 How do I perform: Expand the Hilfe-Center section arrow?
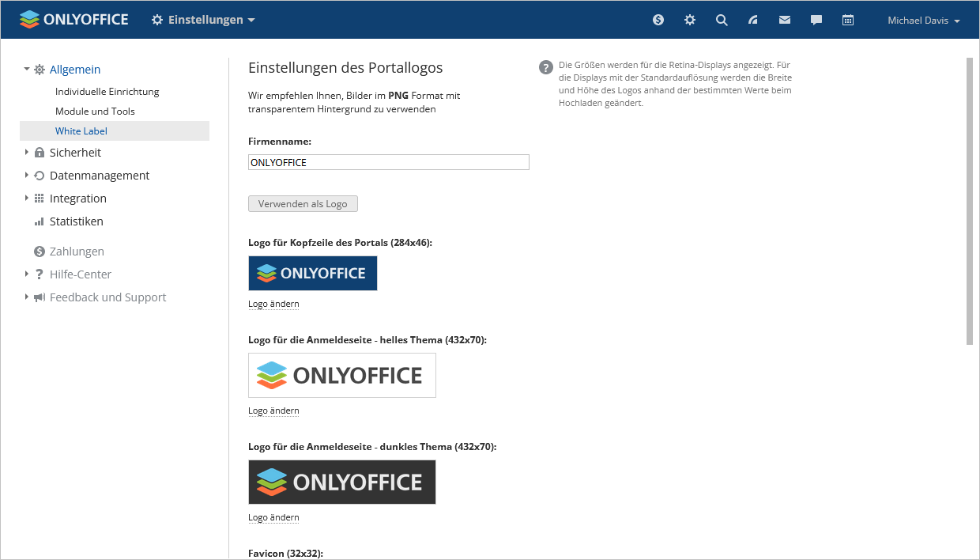[26, 274]
